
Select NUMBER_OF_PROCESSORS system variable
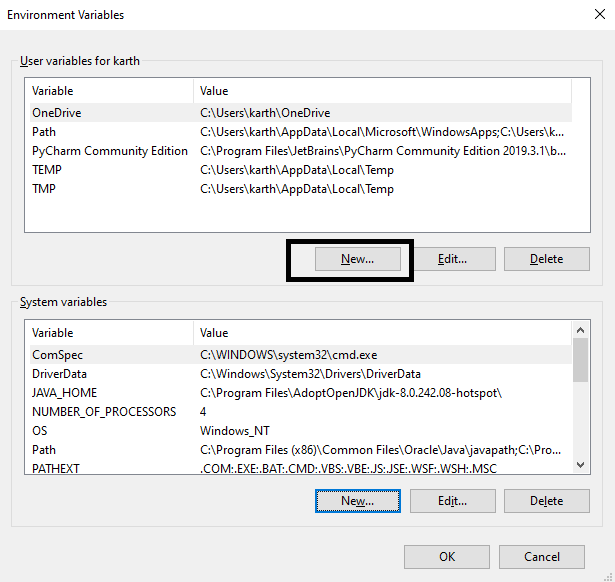click(301, 412)
